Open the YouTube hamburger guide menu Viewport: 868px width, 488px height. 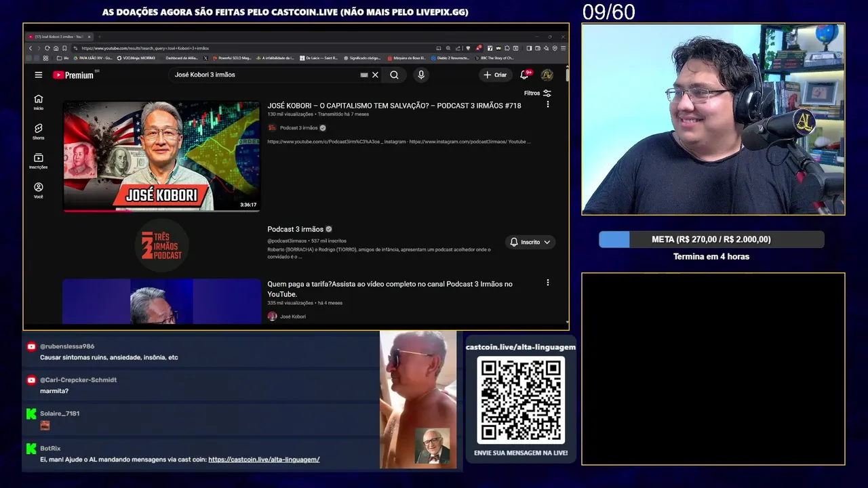[39, 75]
